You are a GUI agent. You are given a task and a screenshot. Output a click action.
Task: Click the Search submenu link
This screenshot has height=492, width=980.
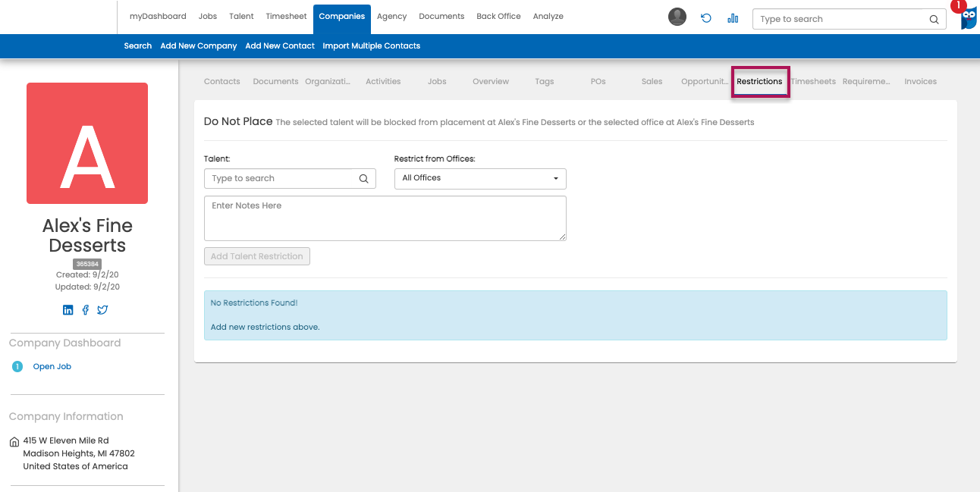click(x=138, y=46)
